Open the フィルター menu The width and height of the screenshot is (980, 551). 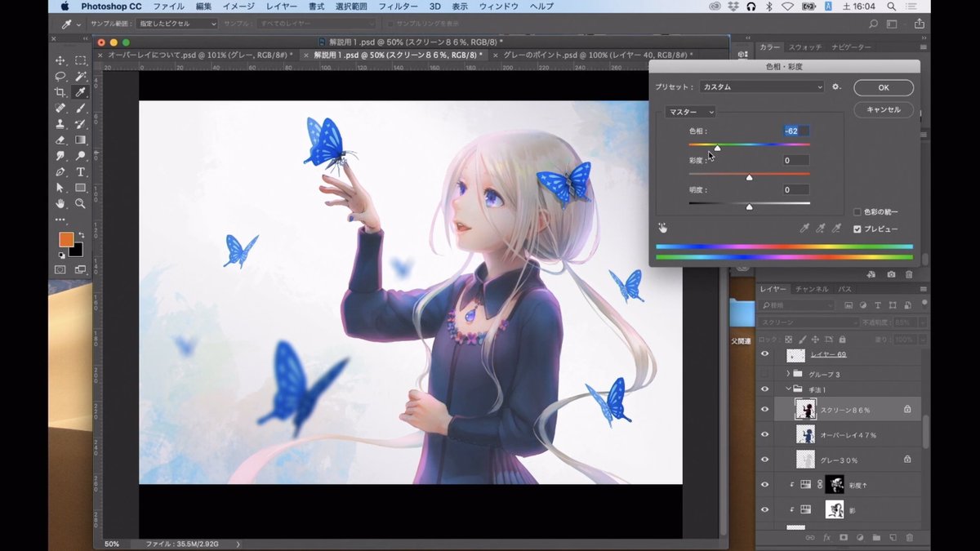click(x=399, y=6)
